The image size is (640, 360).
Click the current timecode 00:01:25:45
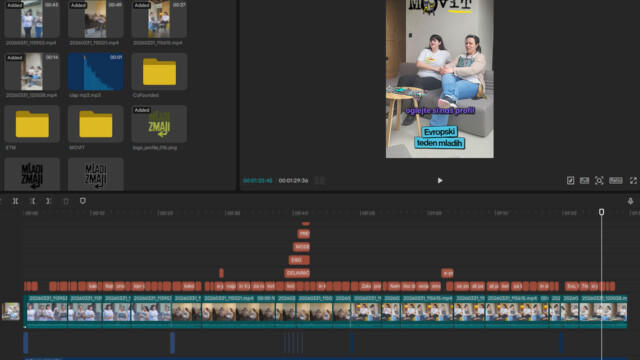[x=258, y=180]
